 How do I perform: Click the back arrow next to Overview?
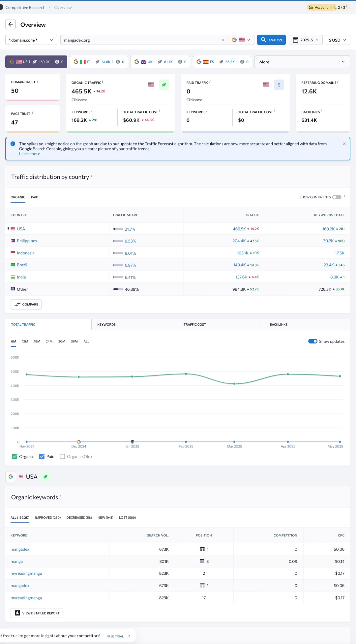[11, 24]
